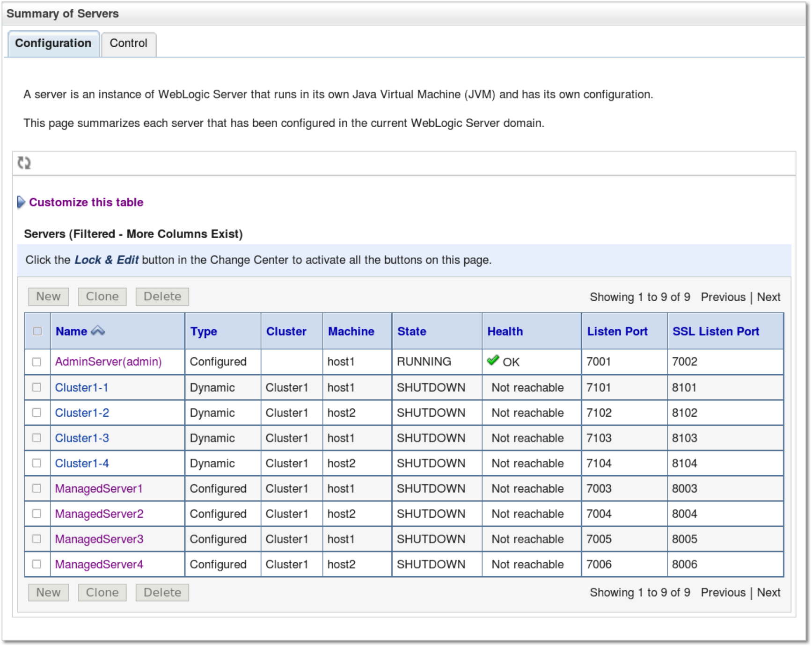Open the AdminServer(admin) server link

tap(109, 362)
